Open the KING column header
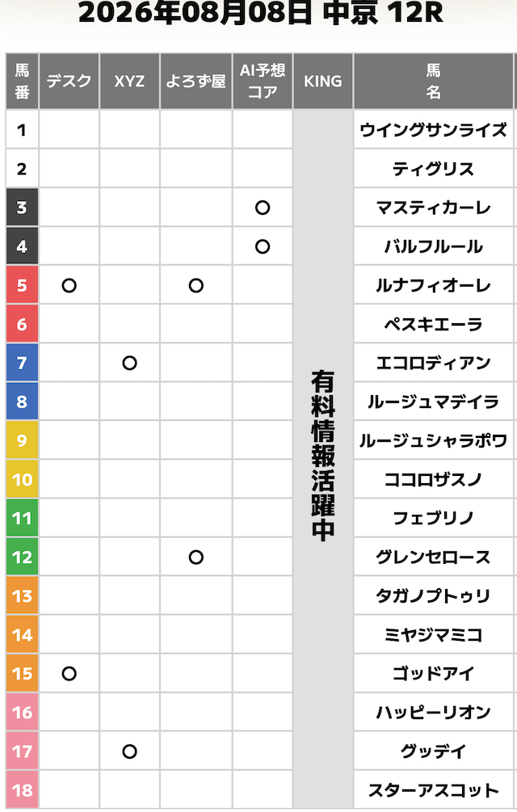The height and width of the screenshot is (812, 517). (x=323, y=81)
